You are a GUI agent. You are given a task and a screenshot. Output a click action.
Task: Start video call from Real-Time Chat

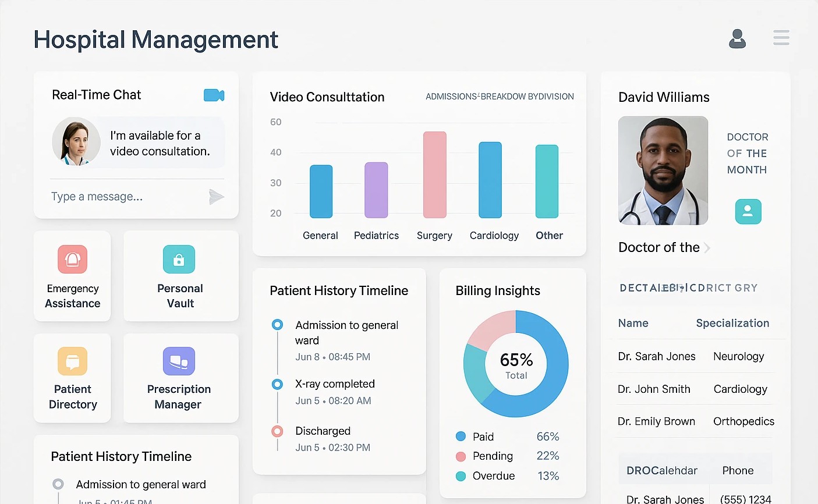pos(214,95)
